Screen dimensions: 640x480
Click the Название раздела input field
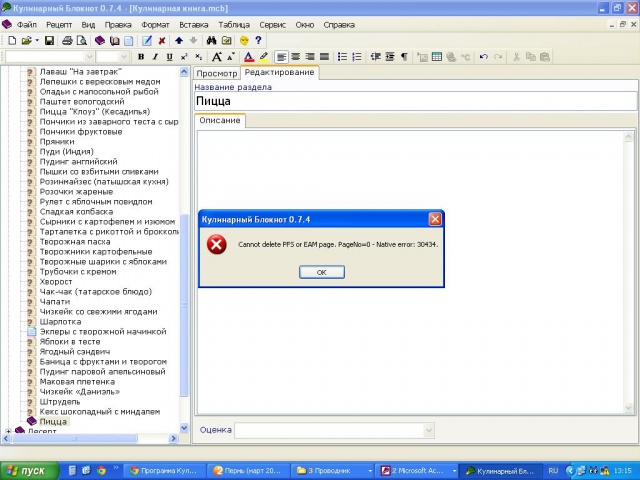416,101
